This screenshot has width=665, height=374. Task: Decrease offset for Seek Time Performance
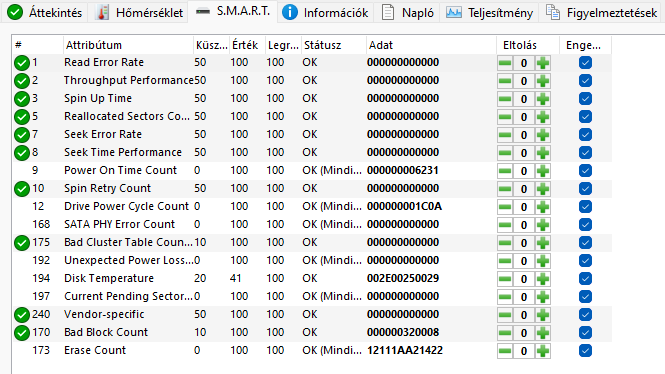point(505,153)
